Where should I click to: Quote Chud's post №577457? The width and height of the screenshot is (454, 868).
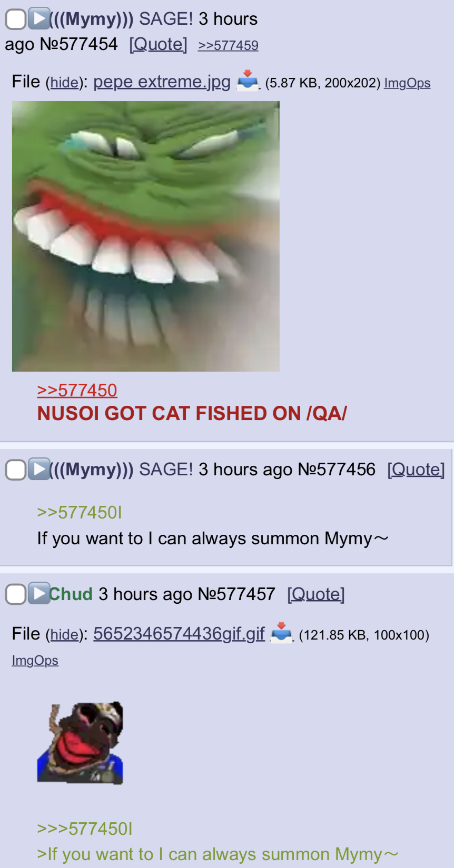click(x=316, y=594)
